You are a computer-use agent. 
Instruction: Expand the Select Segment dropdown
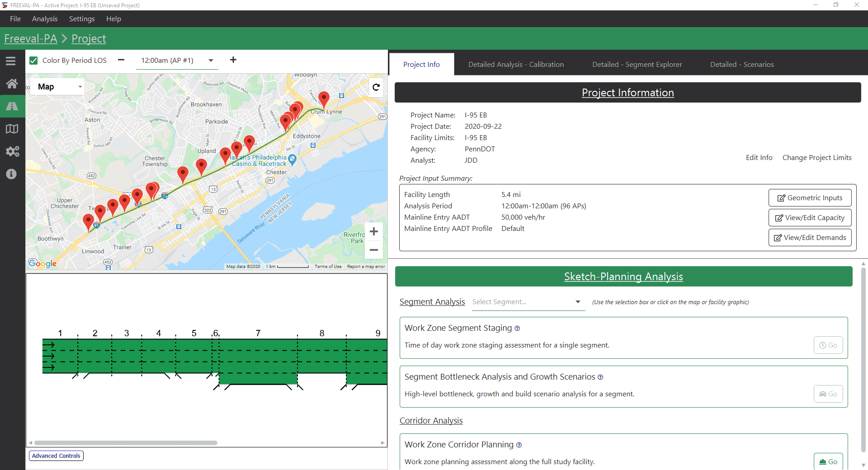pyautogui.click(x=528, y=302)
